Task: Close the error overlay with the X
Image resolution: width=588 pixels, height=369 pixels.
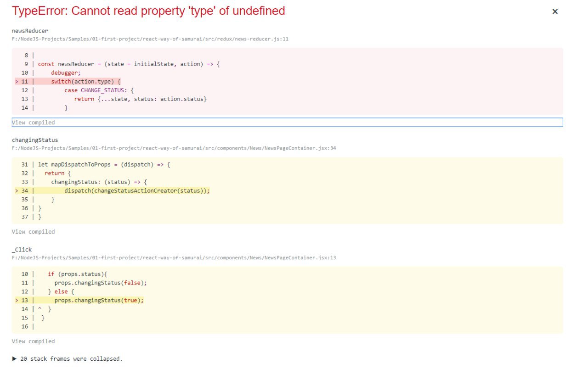Action: pyautogui.click(x=554, y=11)
